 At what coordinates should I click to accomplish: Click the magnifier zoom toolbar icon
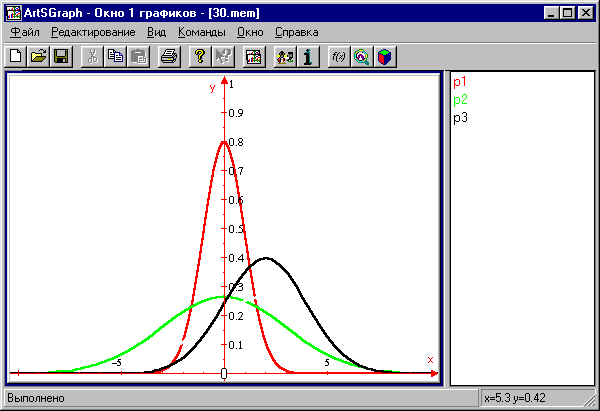pos(360,57)
